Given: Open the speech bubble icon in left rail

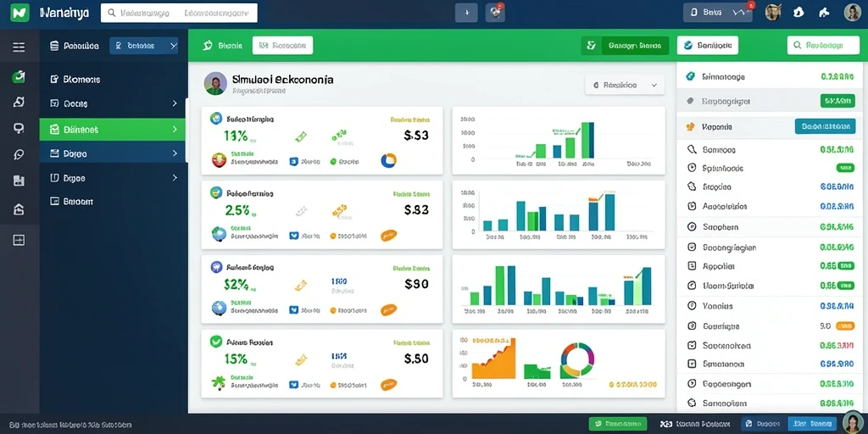Looking at the screenshot, I should pyautogui.click(x=19, y=154).
